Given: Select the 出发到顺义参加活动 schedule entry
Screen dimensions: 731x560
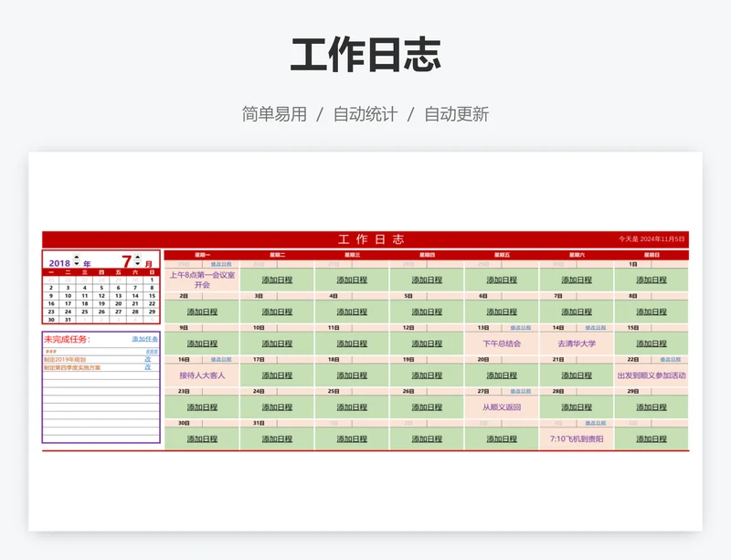Looking at the screenshot, I should click(652, 375).
